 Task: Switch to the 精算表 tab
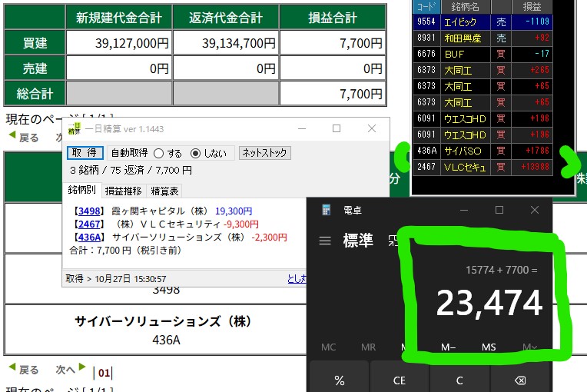[x=164, y=191]
